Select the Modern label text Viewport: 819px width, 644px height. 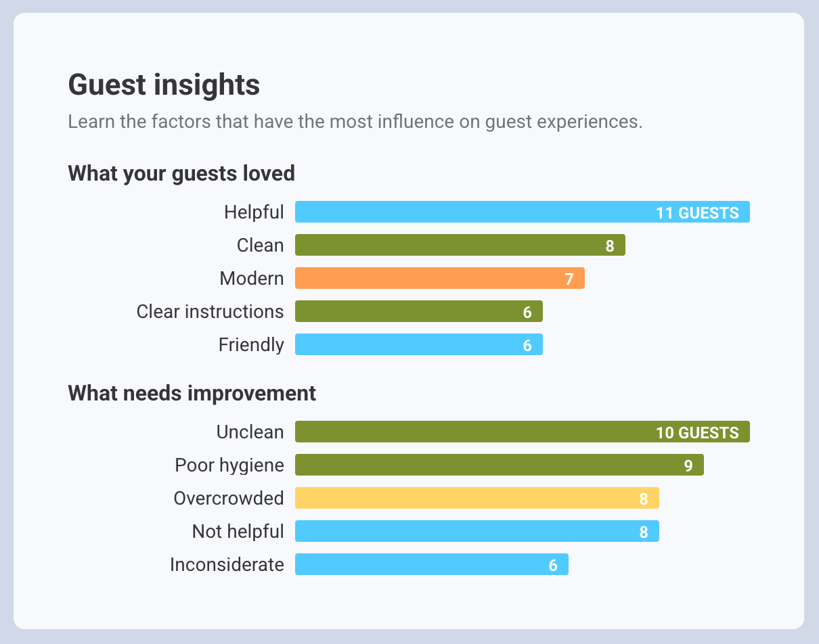pos(252,279)
